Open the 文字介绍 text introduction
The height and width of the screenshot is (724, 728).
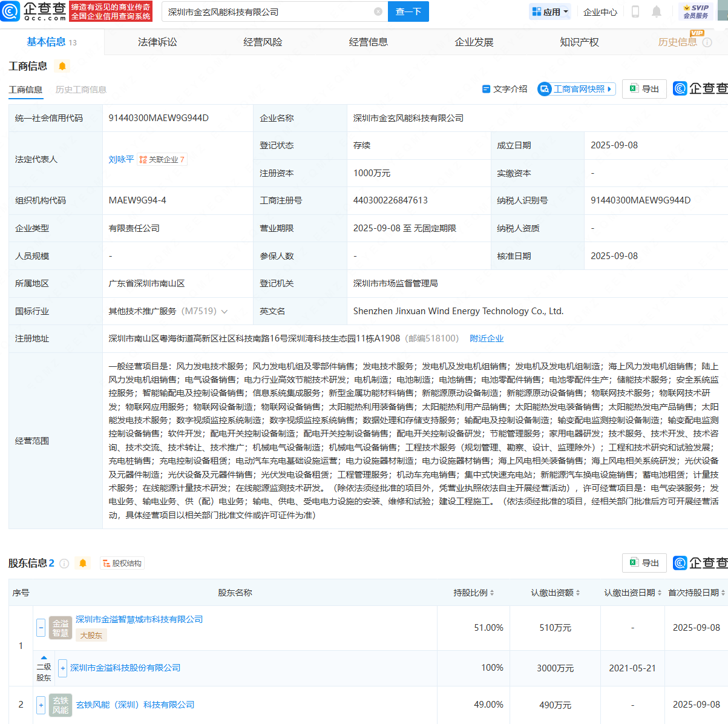click(505, 89)
